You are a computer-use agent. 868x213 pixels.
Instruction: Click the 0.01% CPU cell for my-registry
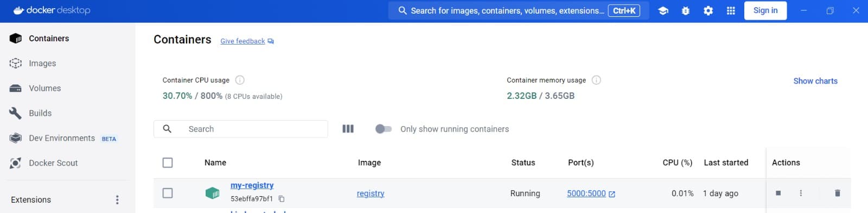682,193
